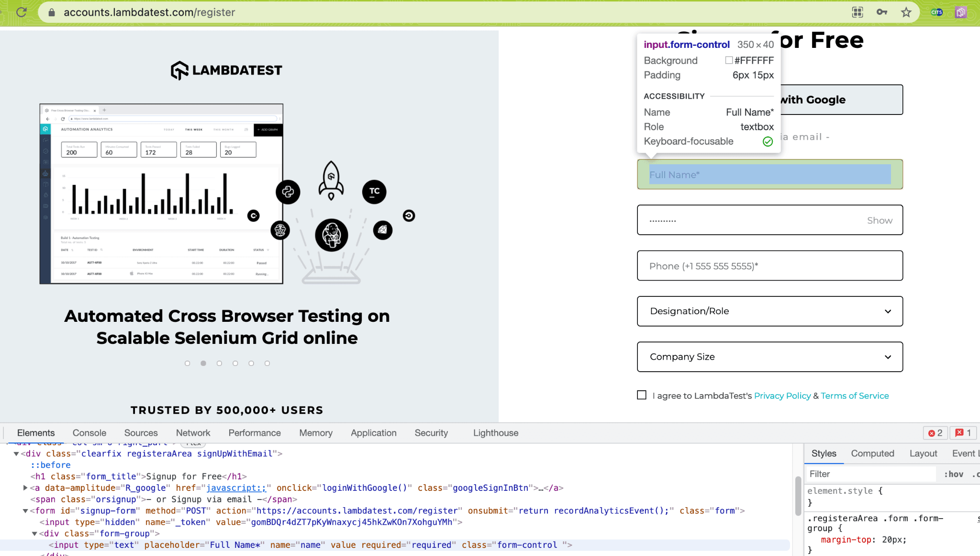Image resolution: width=980 pixels, height=556 pixels.
Task: Open Sources tab
Action: click(141, 433)
